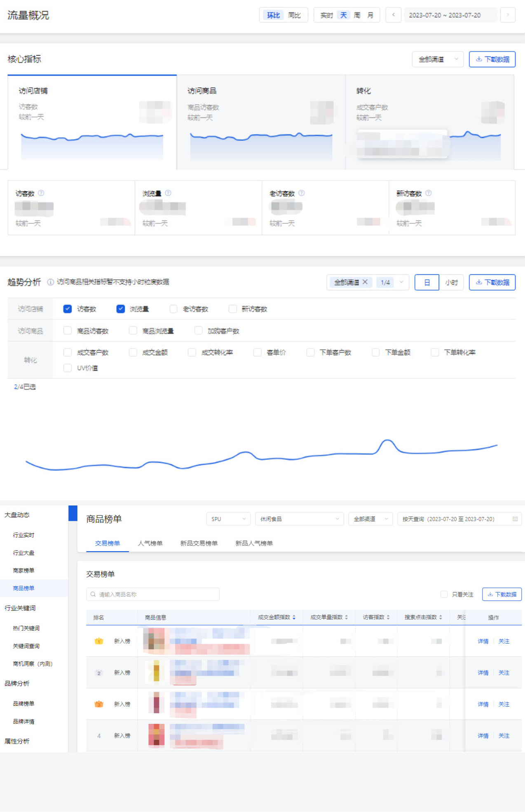Enable 只看关注 checkbox
Screen dimensions: 525x812
click(x=444, y=594)
